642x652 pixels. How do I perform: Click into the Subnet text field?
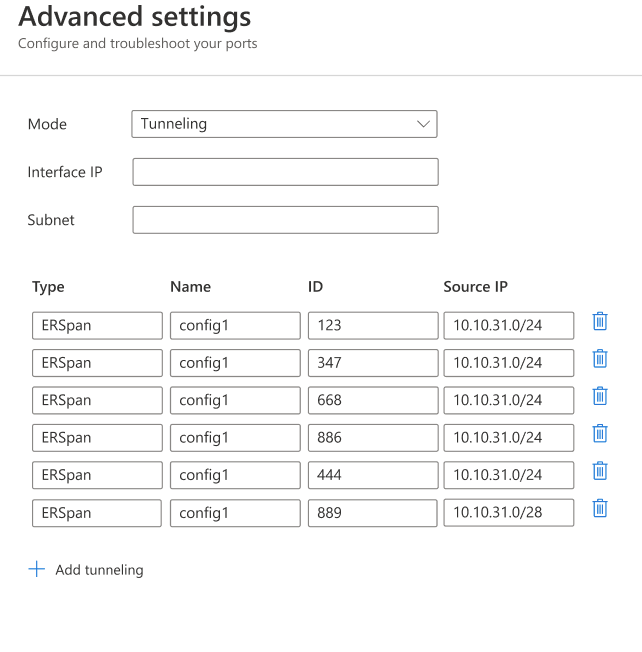[x=285, y=220]
